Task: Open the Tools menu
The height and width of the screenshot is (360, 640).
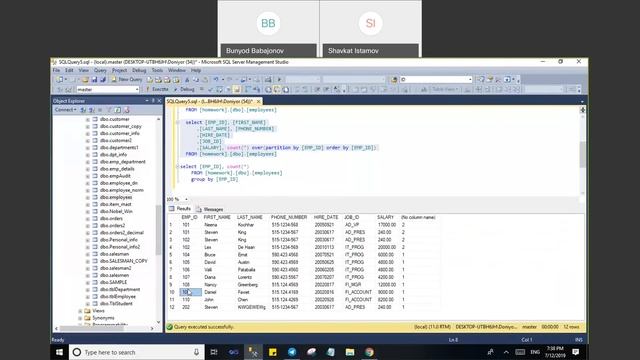Action: click(x=157, y=70)
